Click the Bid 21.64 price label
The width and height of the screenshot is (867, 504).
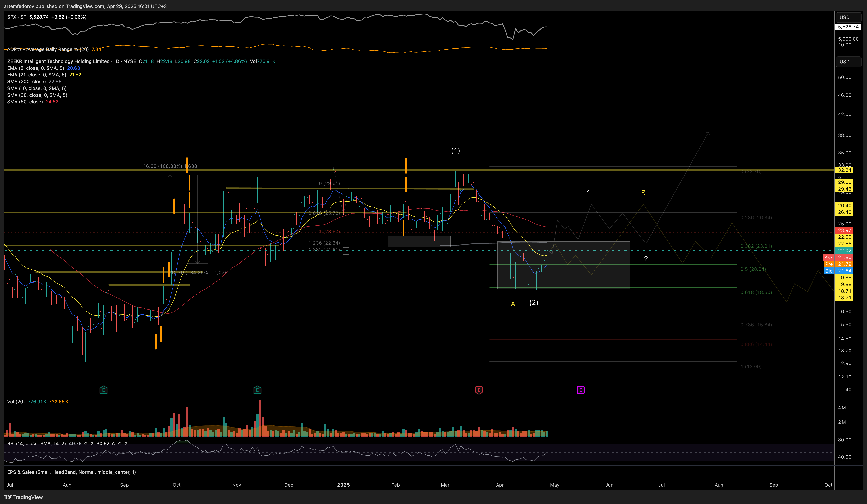pos(838,271)
